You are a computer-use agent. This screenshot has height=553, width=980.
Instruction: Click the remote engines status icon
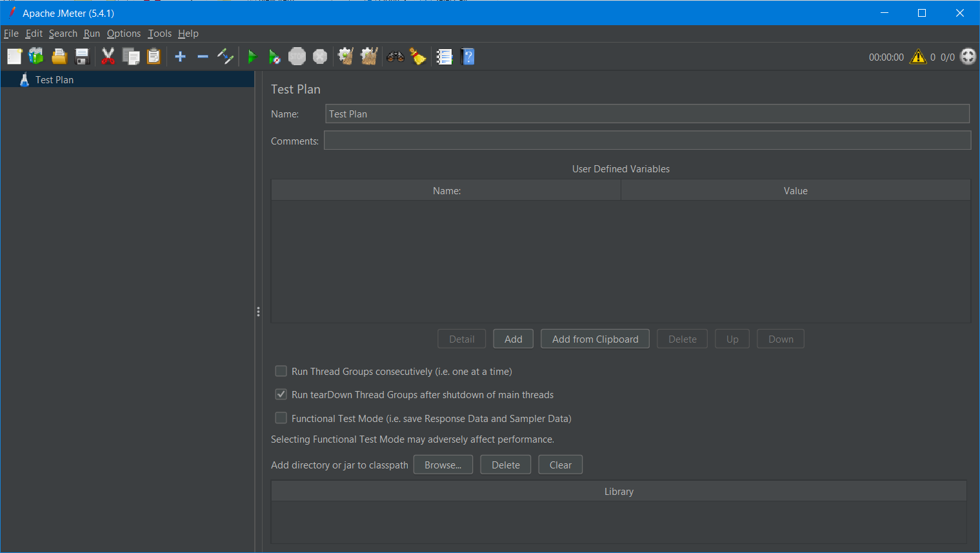(x=968, y=57)
